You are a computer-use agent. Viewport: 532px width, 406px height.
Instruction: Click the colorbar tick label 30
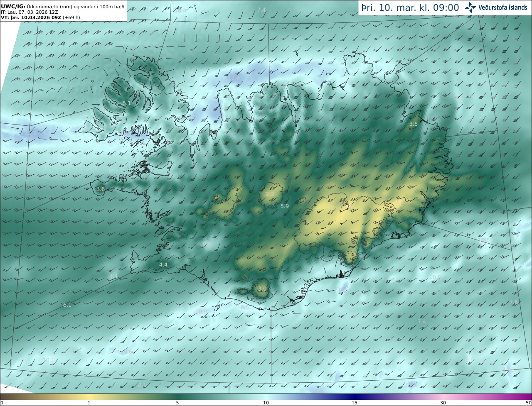point(443,403)
